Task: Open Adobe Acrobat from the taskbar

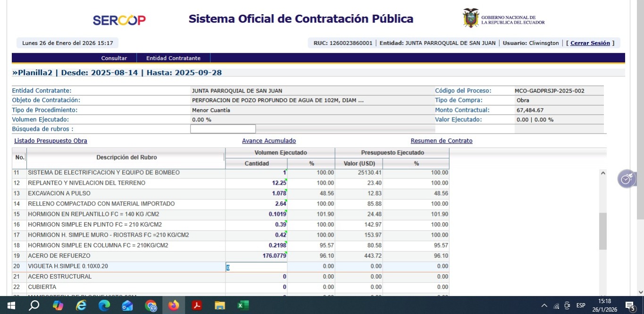Action: click(197, 306)
